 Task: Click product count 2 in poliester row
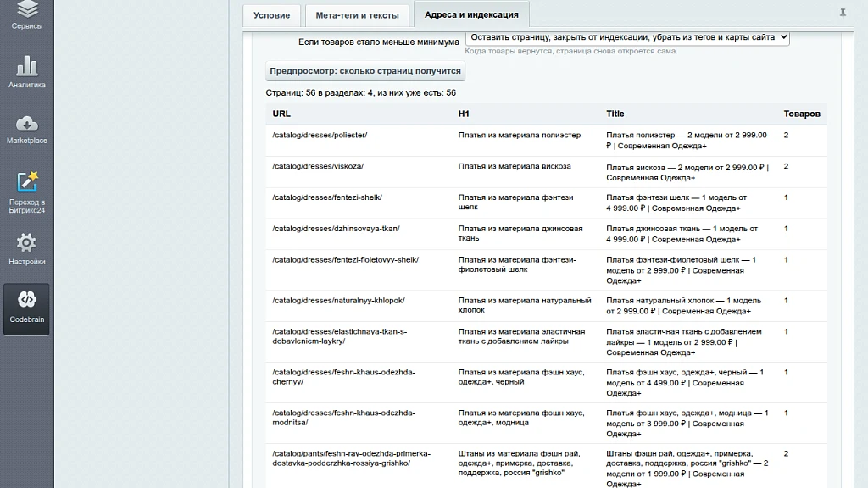point(786,135)
